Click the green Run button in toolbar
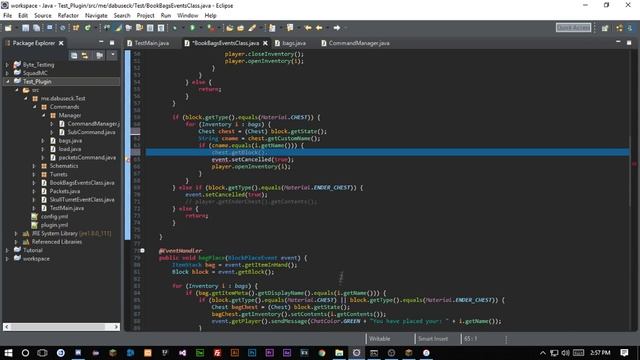Image resolution: width=640 pixels, height=360 pixels. tap(192, 28)
